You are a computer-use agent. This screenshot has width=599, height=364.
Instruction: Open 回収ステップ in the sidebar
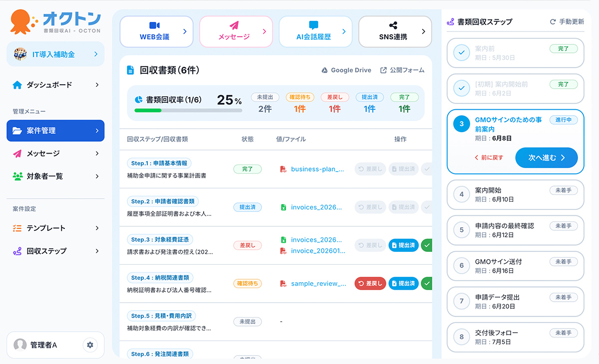point(55,251)
